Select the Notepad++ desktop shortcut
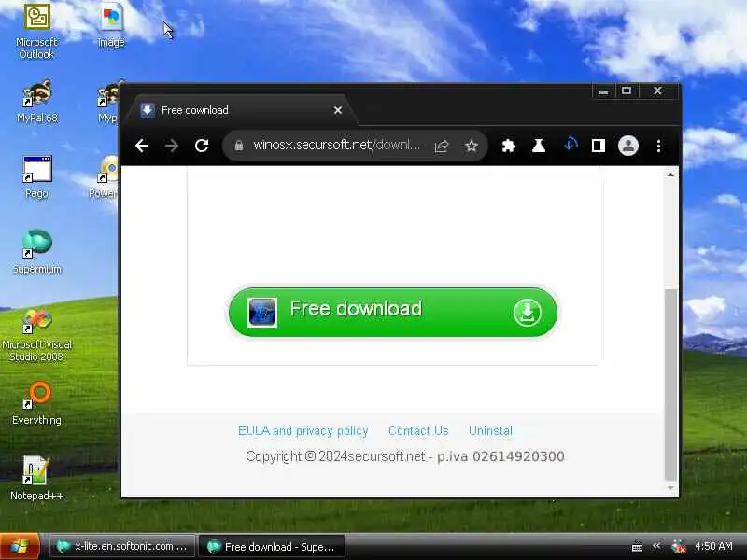 [36, 478]
